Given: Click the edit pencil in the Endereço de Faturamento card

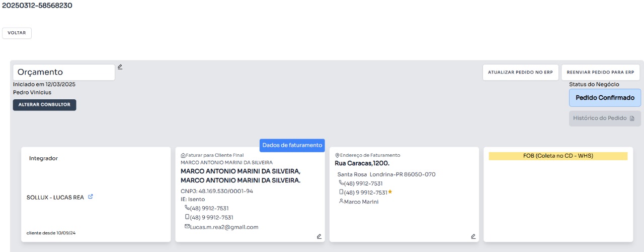Looking at the screenshot, I should (x=473, y=236).
